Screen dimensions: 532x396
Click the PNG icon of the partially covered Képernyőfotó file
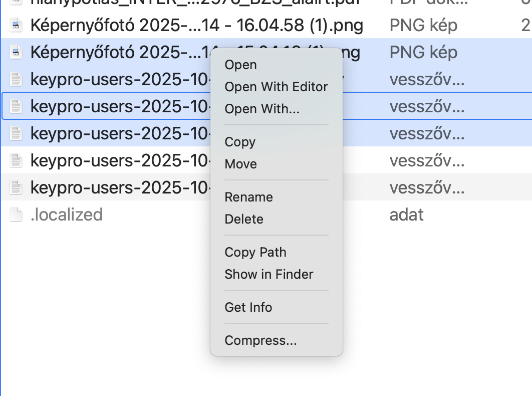(x=16, y=52)
